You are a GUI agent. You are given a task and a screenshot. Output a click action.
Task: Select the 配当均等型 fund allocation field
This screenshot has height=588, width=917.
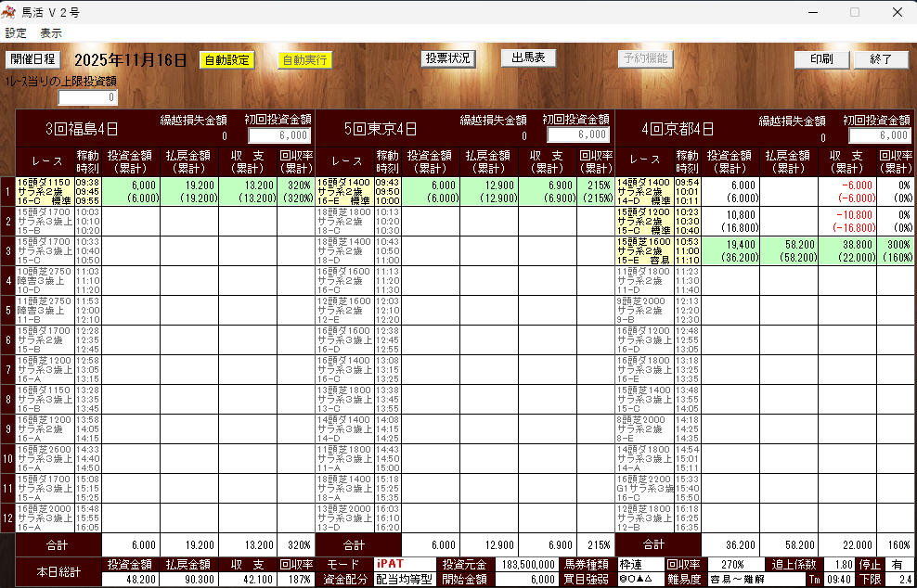click(x=404, y=579)
